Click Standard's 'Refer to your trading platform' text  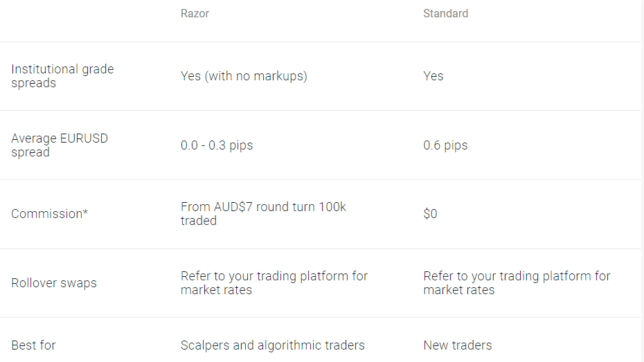coord(517,283)
